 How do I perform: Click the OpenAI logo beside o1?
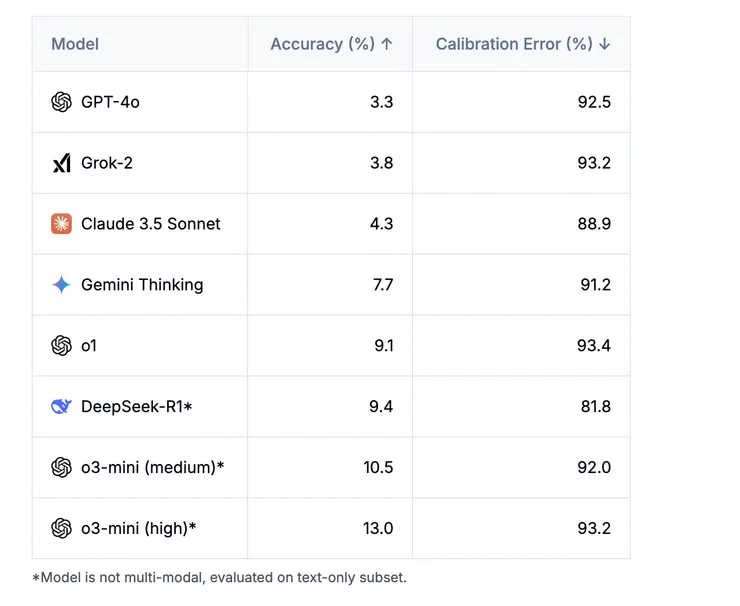(x=61, y=346)
